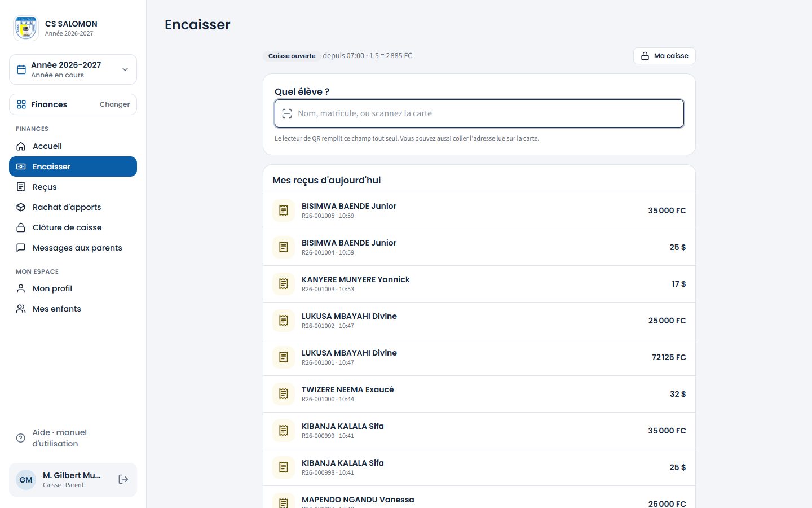Click MAPENDO NGANDU Vanessa's name

[358, 500]
